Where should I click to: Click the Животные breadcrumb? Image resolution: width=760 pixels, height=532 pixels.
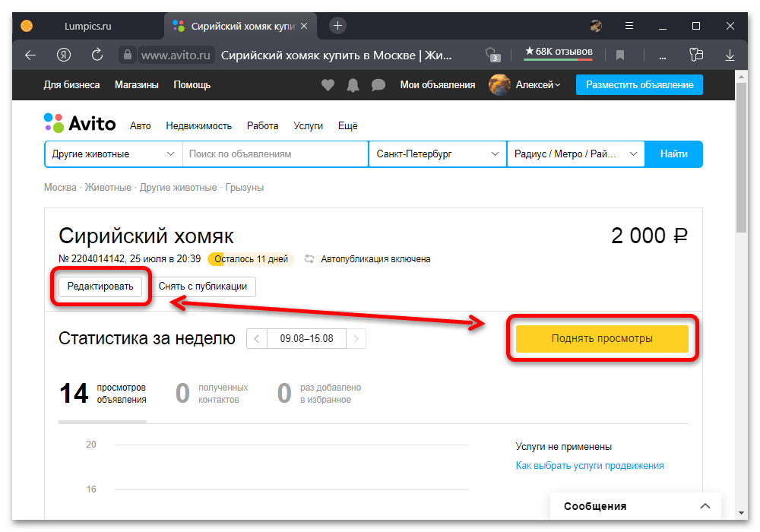point(108,188)
